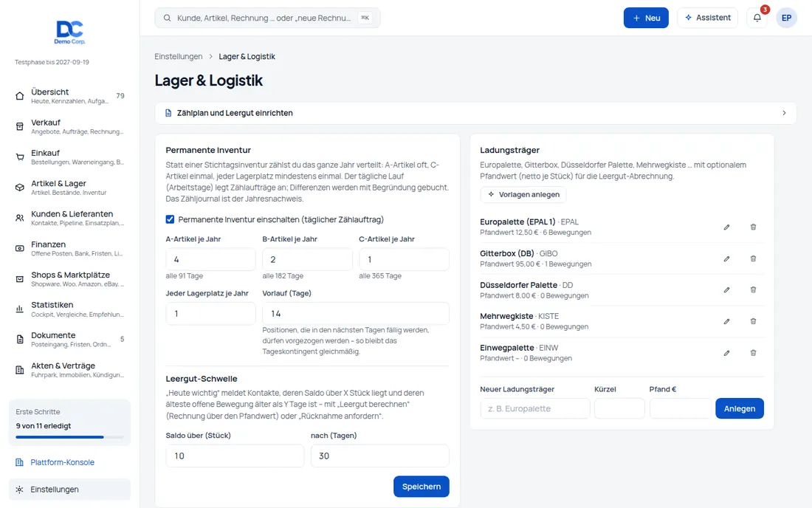Open Artikel & Lager section

tap(70, 188)
